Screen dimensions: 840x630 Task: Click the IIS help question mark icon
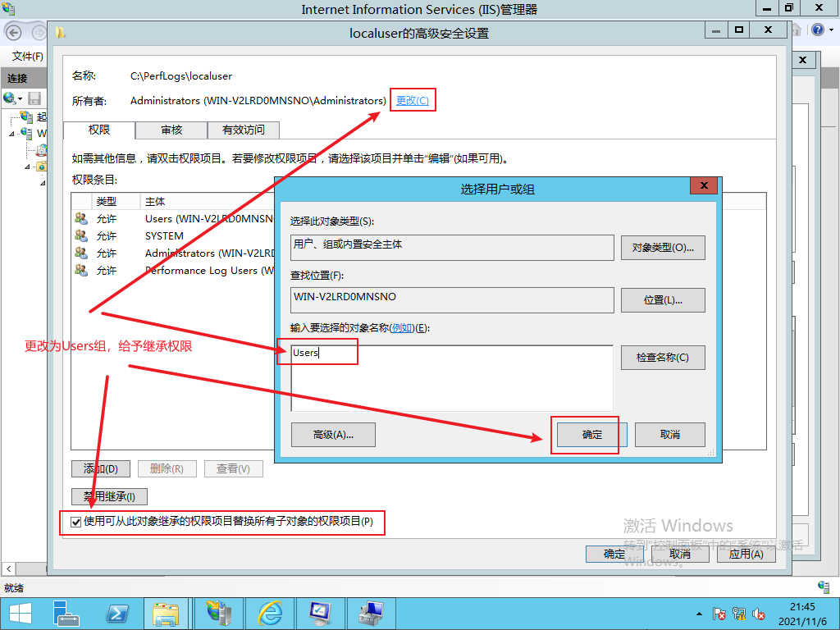coord(818,30)
